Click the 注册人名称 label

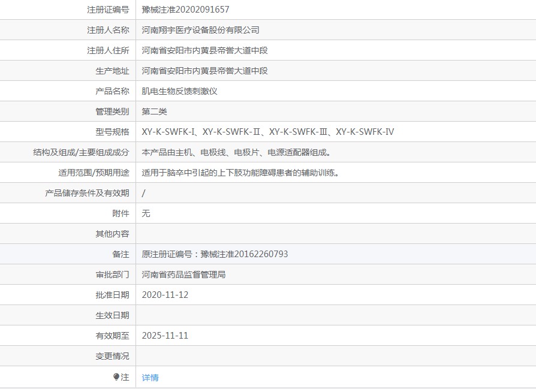(x=108, y=30)
